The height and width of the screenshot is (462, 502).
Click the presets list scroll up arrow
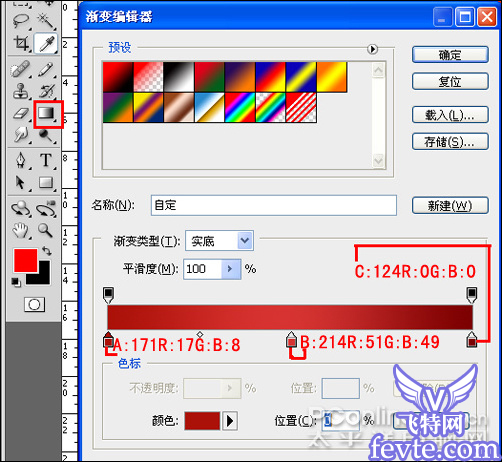click(x=378, y=70)
